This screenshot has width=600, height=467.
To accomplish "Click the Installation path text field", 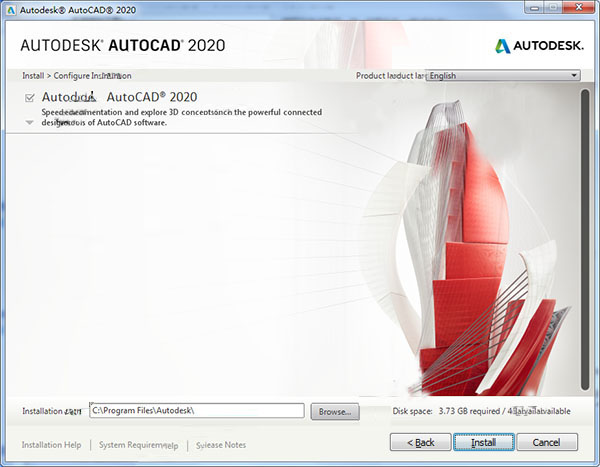I will (197, 411).
